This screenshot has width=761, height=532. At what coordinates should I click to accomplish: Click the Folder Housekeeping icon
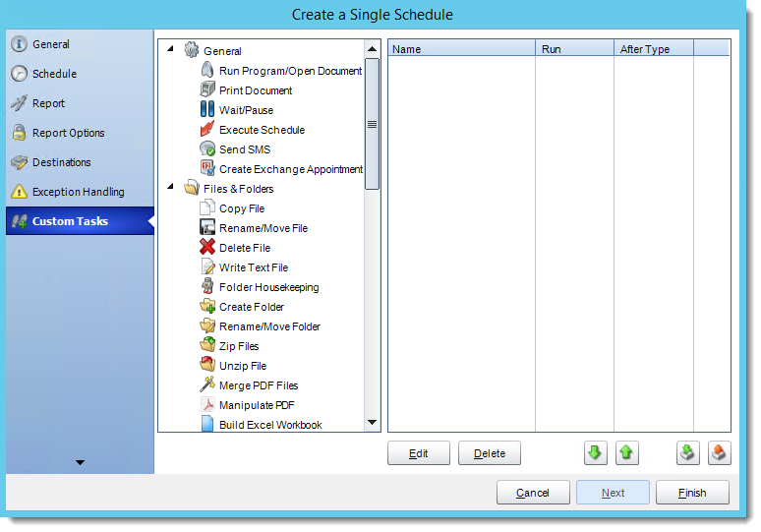coord(207,286)
